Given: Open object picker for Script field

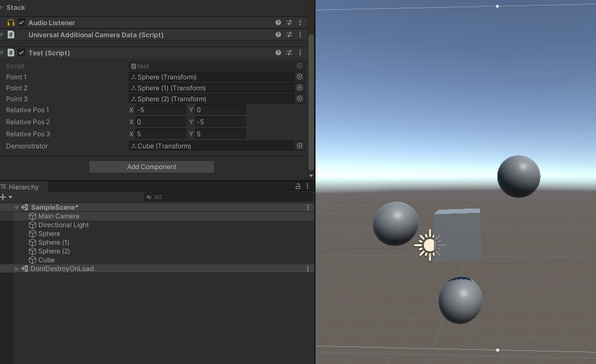Looking at the screenshot, I should [x=300, y=66].
